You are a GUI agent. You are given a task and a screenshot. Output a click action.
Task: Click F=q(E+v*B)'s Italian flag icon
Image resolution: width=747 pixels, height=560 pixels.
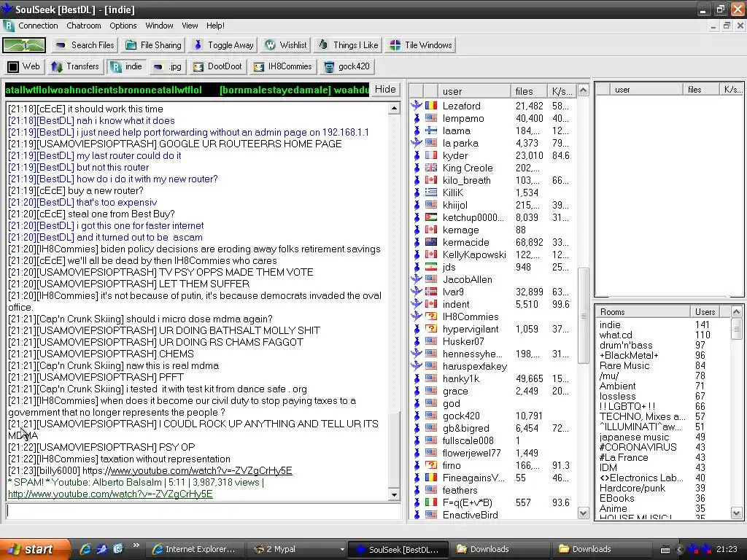click(x=431, y=502)
